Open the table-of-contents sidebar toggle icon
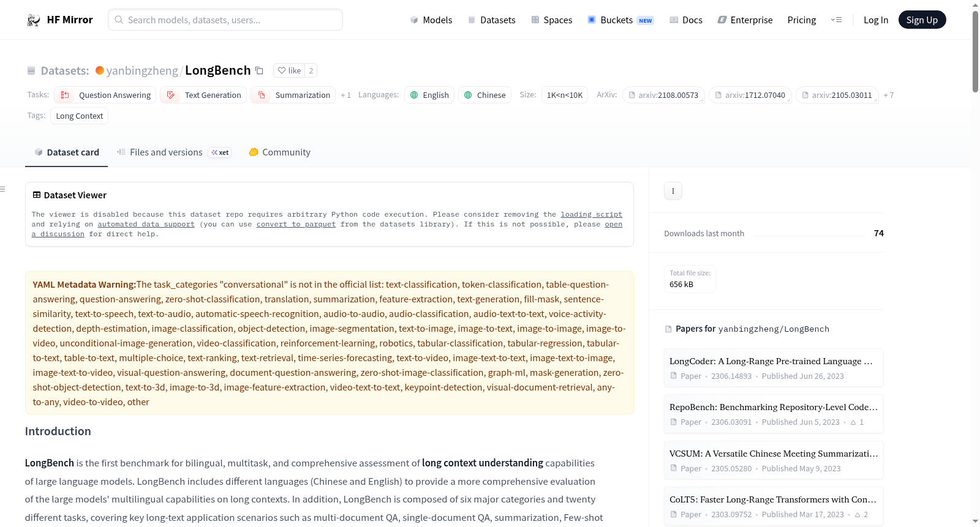The image size is (980, 527). click(x=3, y=189)
